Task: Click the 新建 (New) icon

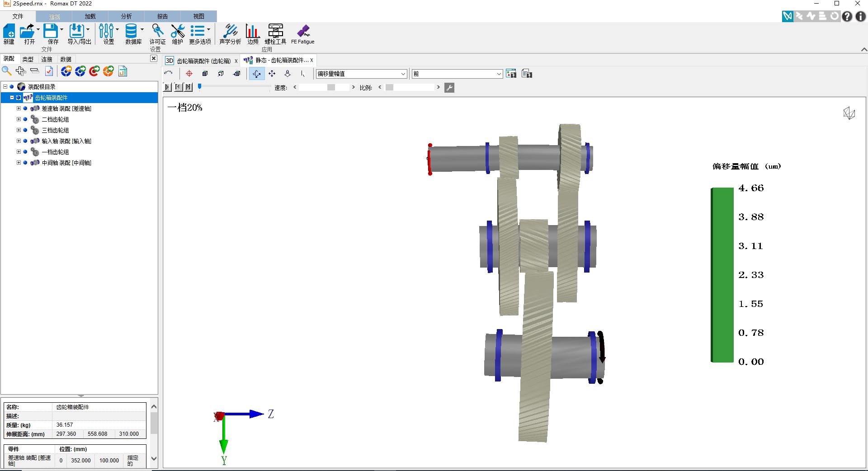Action: click(x=9, y=31)
